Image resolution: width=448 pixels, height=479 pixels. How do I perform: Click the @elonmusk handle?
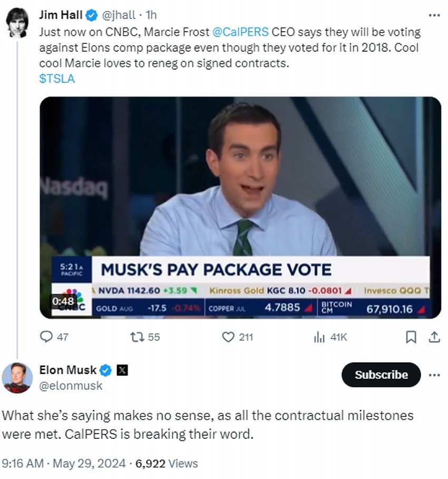(x=71, y=386)
